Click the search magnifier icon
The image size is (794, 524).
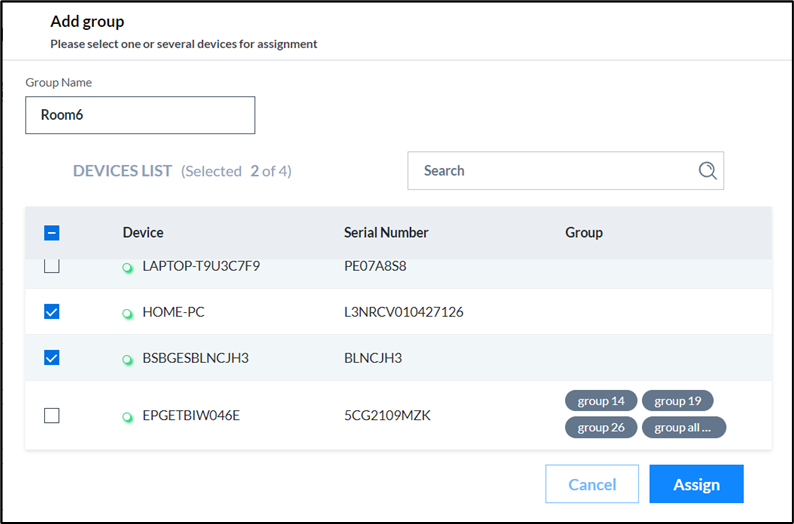(707, 171)
